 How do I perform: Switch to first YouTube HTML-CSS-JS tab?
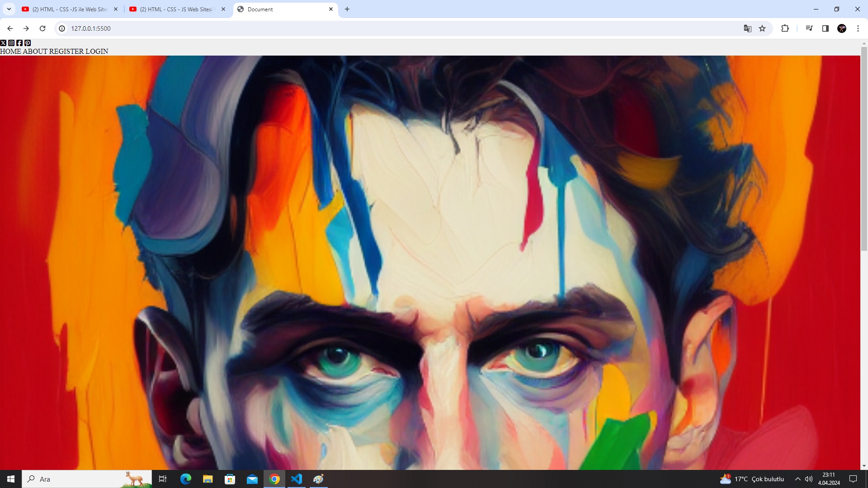click(68, 9)
